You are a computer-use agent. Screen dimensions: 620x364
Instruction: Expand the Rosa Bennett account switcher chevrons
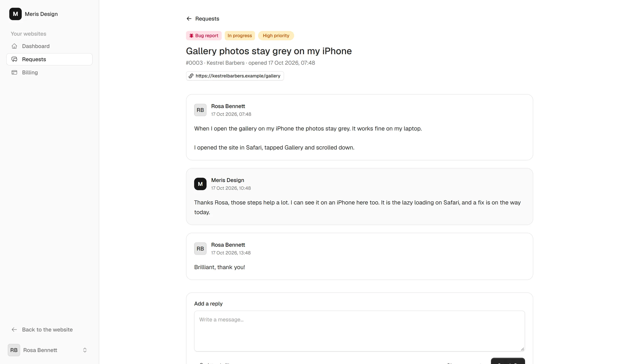coord(85,350)
